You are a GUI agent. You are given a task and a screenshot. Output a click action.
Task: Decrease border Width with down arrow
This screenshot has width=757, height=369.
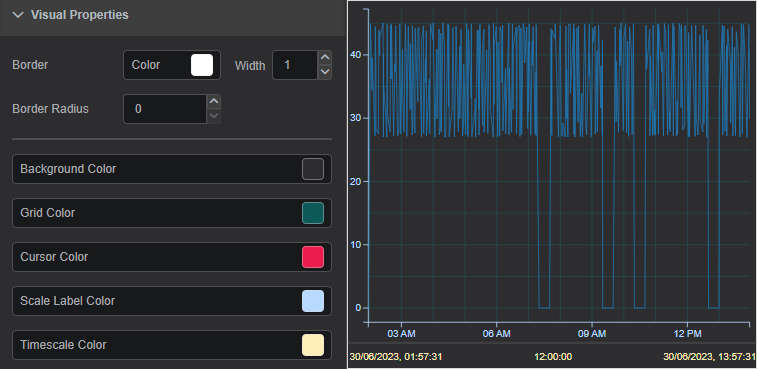[x=325, y=72]
